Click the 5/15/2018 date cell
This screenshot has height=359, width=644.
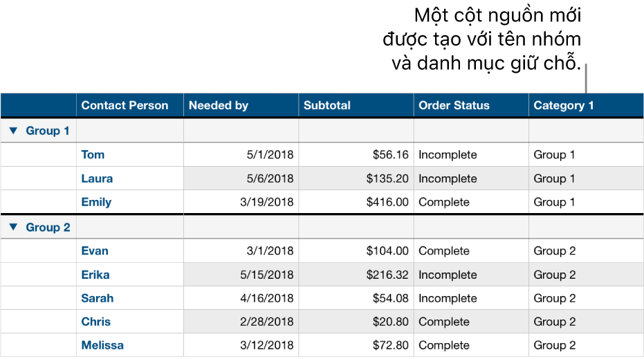266,275
